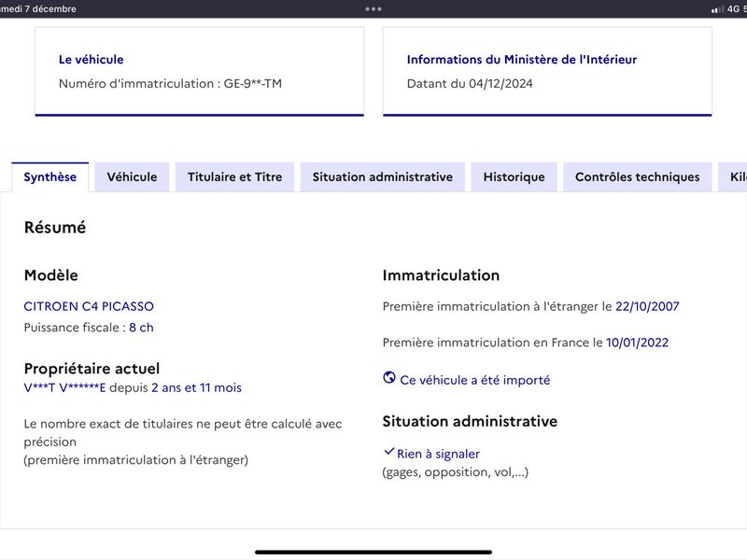Click the 'Modèle' heading
The image size is (747, 560).
coord(51,275)
